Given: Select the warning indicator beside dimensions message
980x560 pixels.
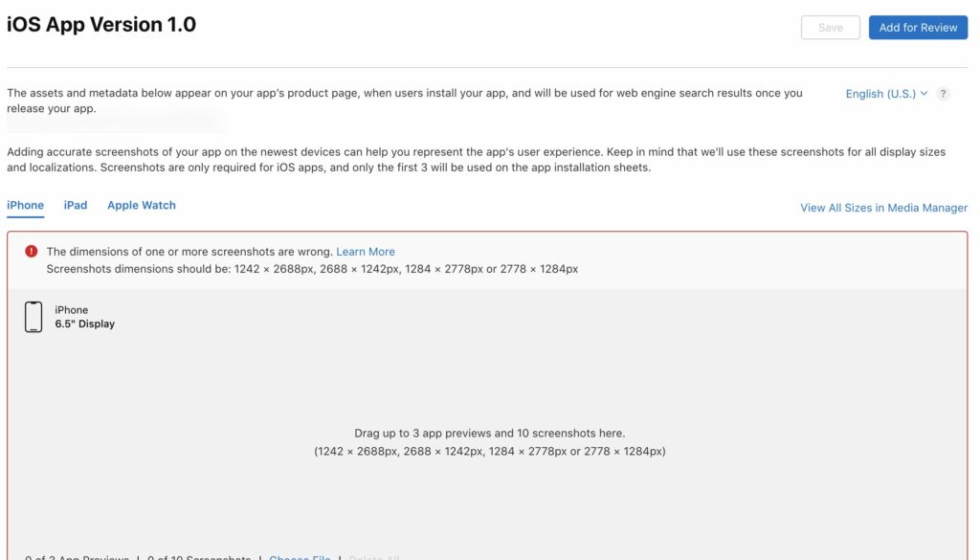Looking at the screenshot, I should [x=30, y=251].
